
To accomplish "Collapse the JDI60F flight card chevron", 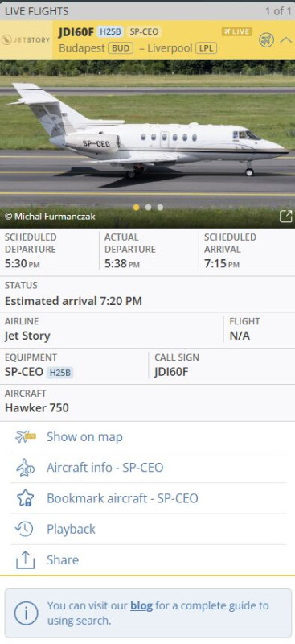I will coord(286,40).
